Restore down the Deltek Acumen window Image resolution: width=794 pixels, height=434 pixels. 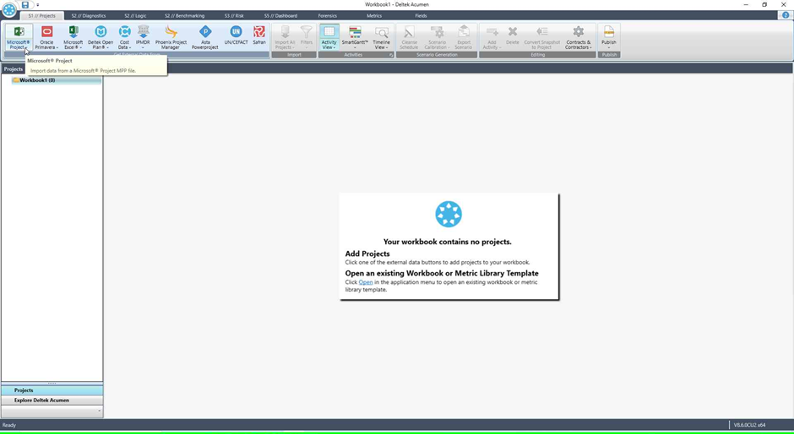[x=764, y=5]
